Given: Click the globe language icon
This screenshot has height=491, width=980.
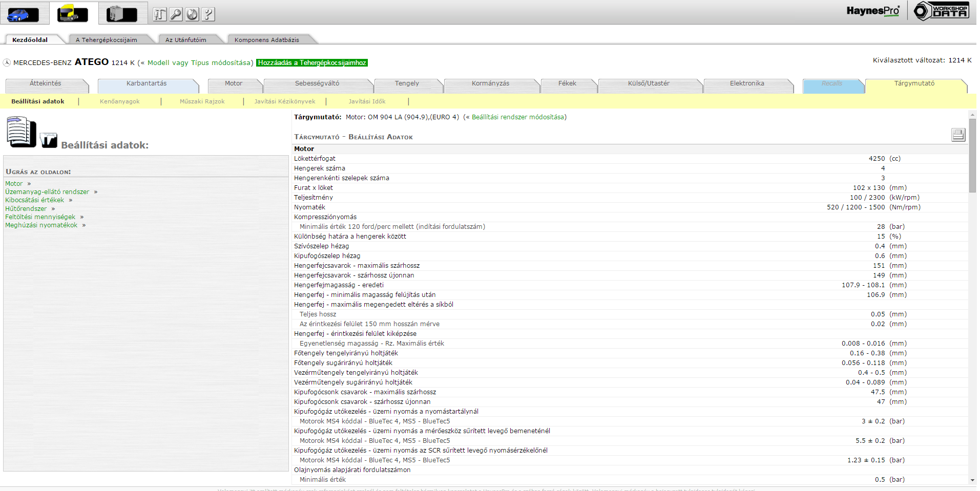Looking at the screenshot, I should click(192, 14).
